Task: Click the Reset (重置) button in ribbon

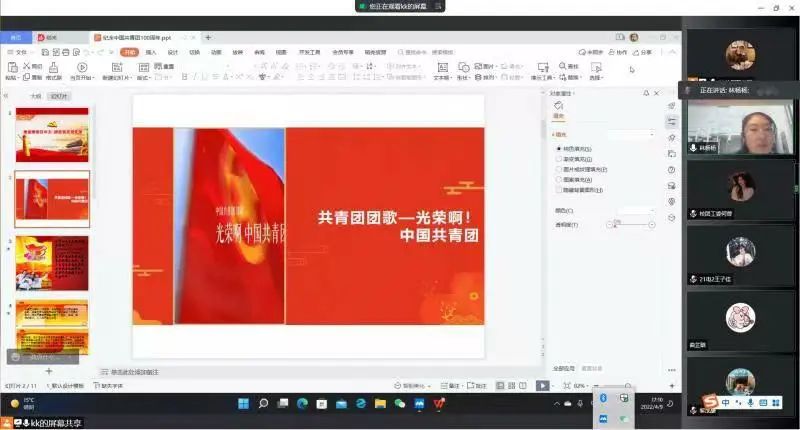Action: [x=165, y=66]
